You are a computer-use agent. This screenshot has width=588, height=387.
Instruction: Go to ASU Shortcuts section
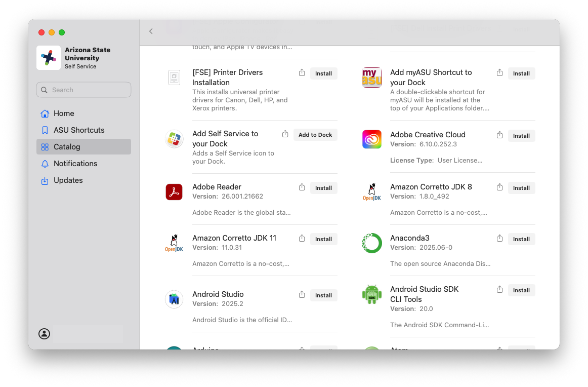(x=83, y=130)
